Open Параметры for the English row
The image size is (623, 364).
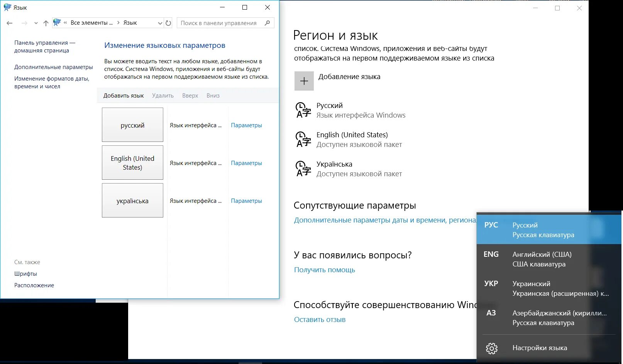pyautogui.click(x=246, y=163)
